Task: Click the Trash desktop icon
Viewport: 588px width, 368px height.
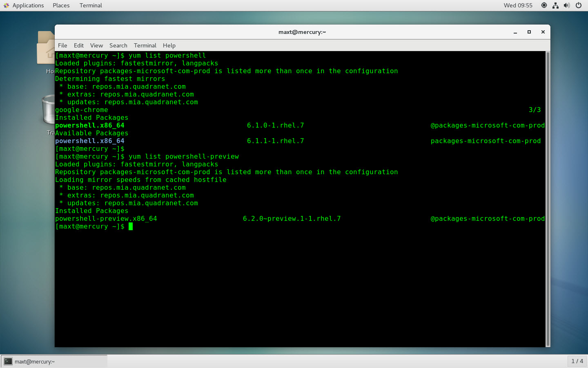Action: coord(48,110)
